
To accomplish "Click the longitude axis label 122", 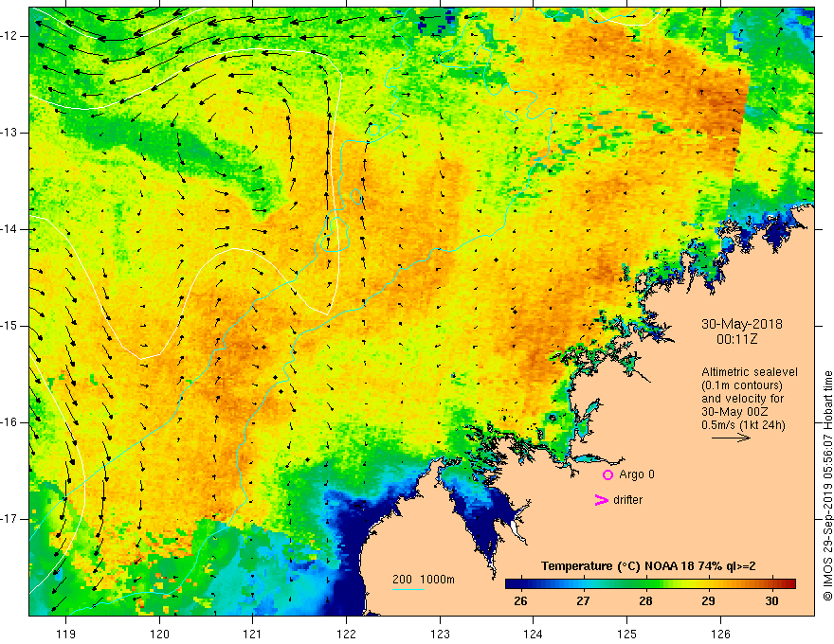I will (346, 634).
